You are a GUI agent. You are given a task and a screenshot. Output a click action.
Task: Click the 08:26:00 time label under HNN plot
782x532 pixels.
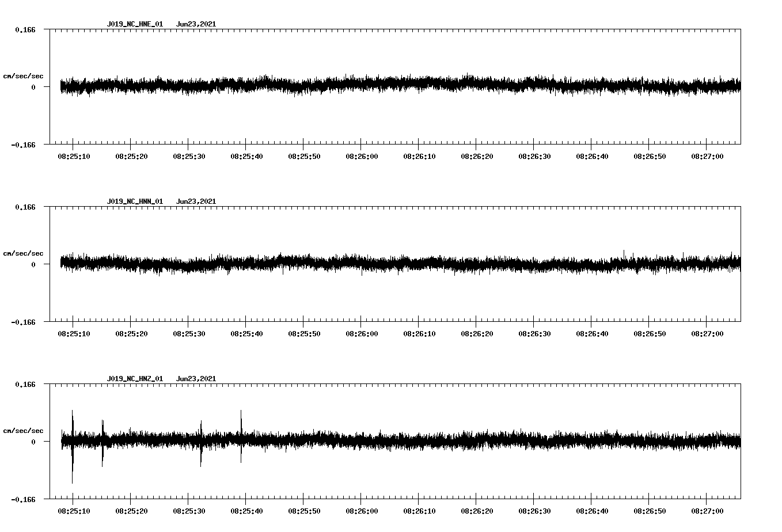362,334
